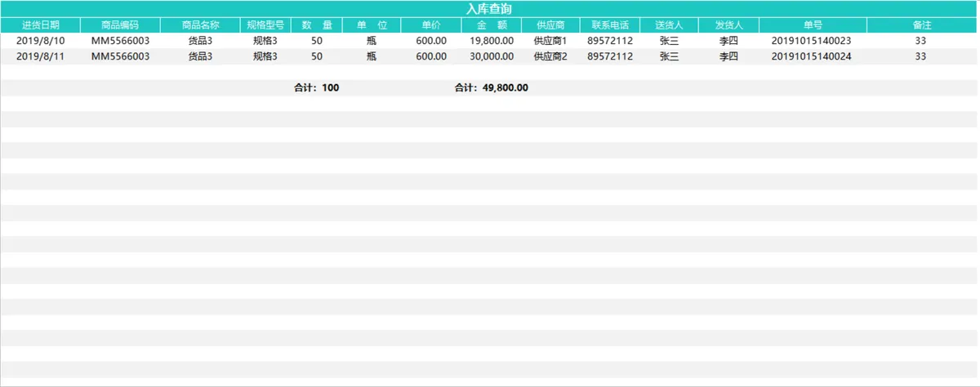Select the 单价 column header
This screenshot has width=980, height=387.
[x=431, y=25]
